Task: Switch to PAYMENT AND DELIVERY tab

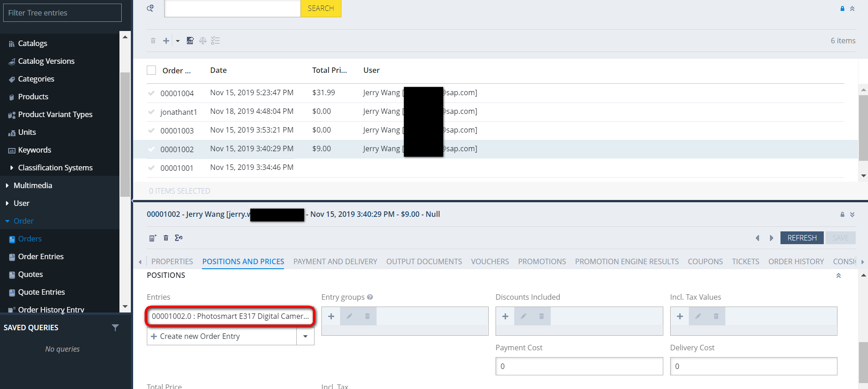Action: [x=335, y=261]
